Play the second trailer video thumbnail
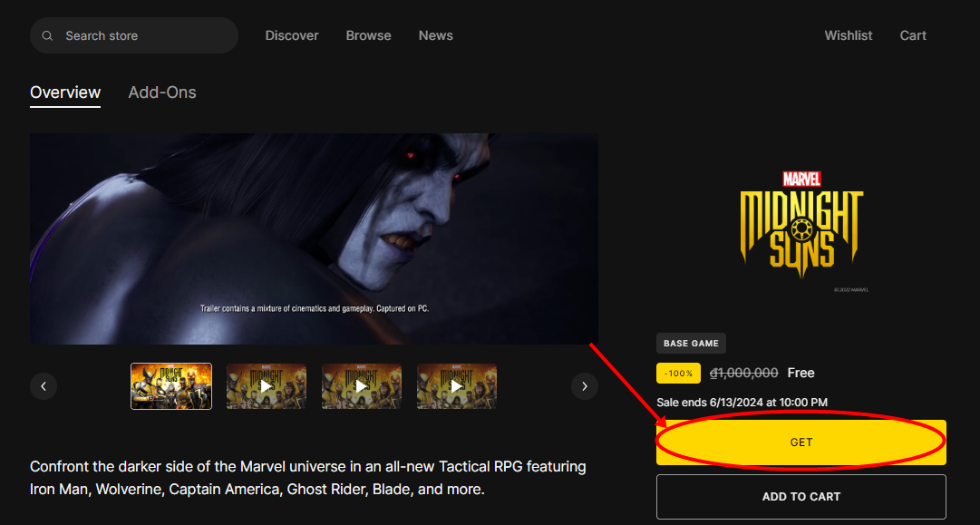Screen dimensions: 980x525 click(x=266, y=385)
